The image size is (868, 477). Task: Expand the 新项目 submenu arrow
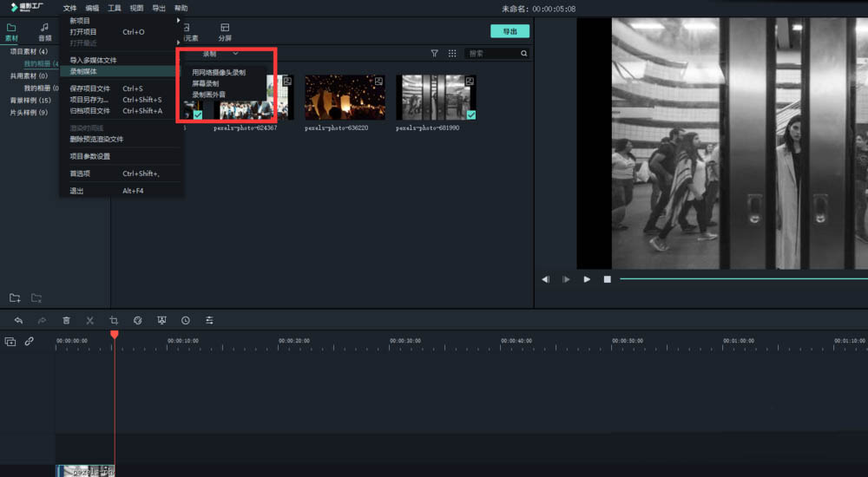pyautogui.click(x=178, y=21)
